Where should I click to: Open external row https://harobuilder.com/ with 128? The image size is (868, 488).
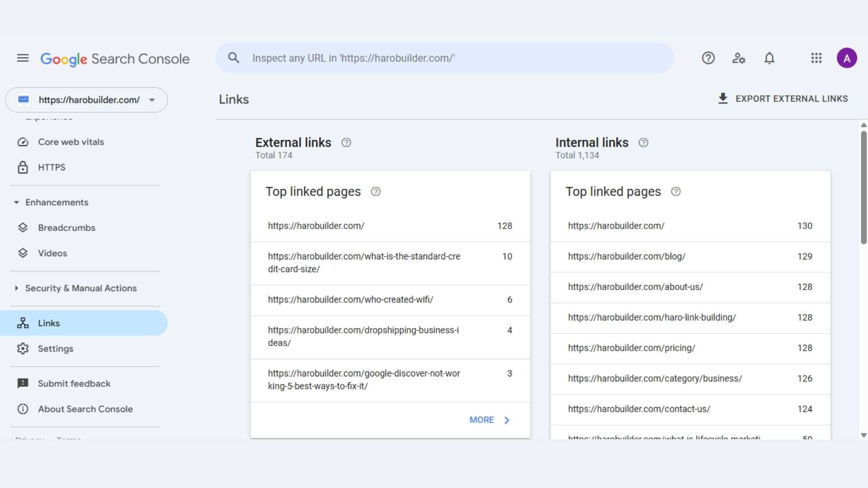(x=390, y=226)
